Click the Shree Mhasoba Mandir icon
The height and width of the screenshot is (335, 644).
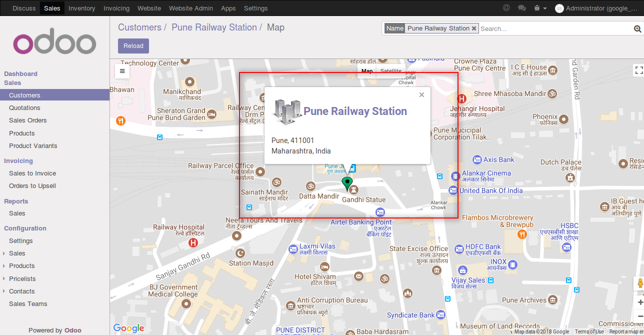coord(553,93)
